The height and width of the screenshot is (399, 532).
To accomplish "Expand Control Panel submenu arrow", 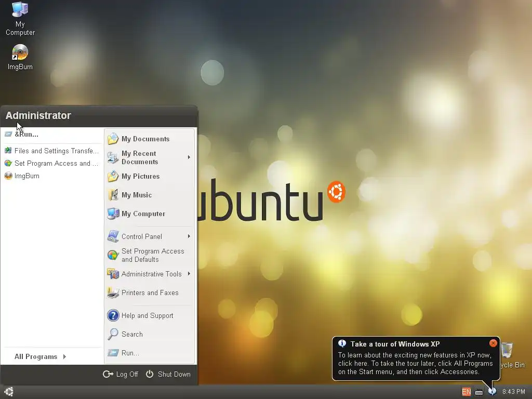I will click(x=189, y=236).
